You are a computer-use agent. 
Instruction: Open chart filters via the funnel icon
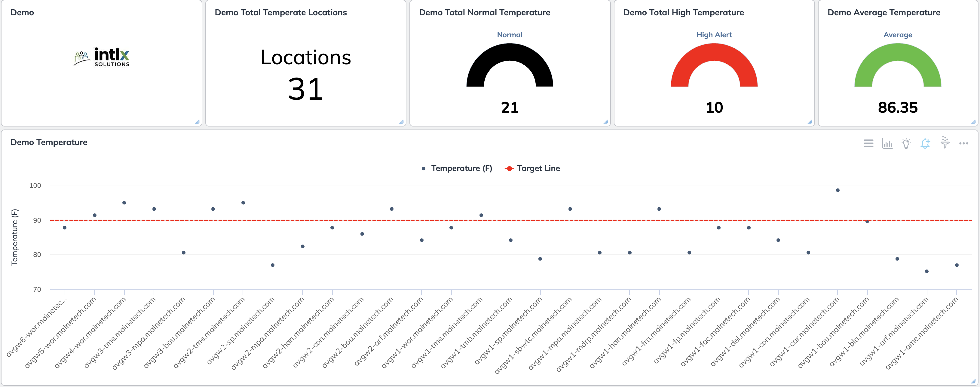pyautogui.click(x=945, y=143)
